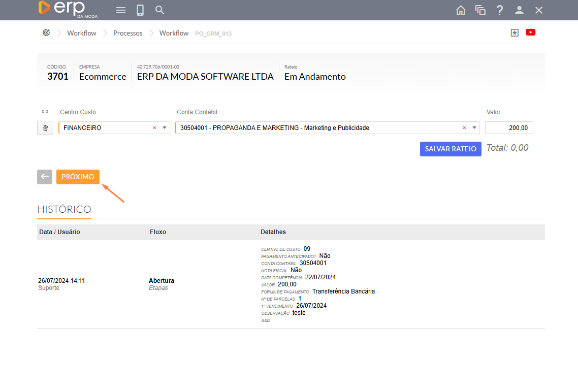Click the PRÓXIMO button
Screen dimensions: 578x392
[x=78, y=177]
